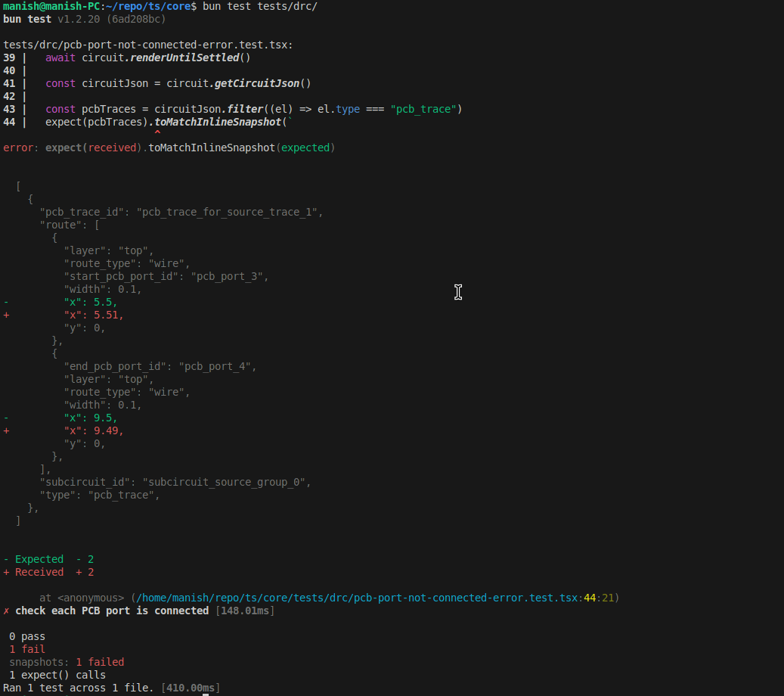This screenshot has width=784, height=696.
Task: Click the prompt 'manish@manish-PC'
Action: pos(51,7)
